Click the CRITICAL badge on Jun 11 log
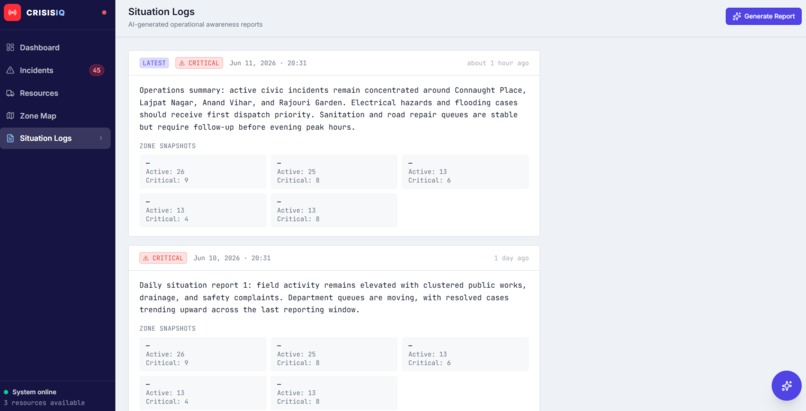 tap(199, 63)
